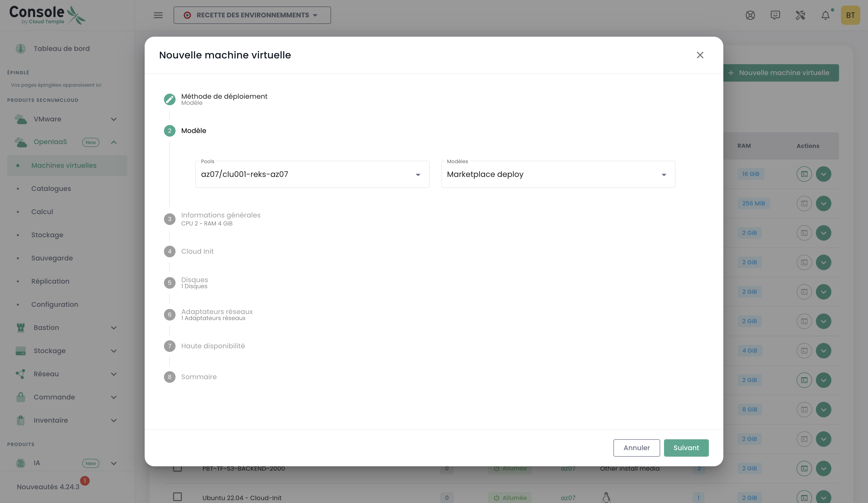Tick the Ubuntu 22.04 Cloud-Init checkbox

pos(177,497)
